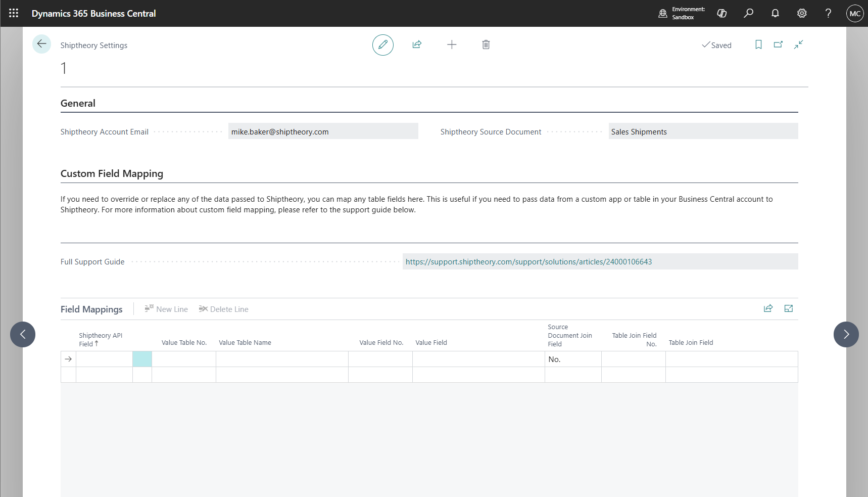Delete the record using trash icon
Screen dimensions: 868x497
click(x=486, y=44)
